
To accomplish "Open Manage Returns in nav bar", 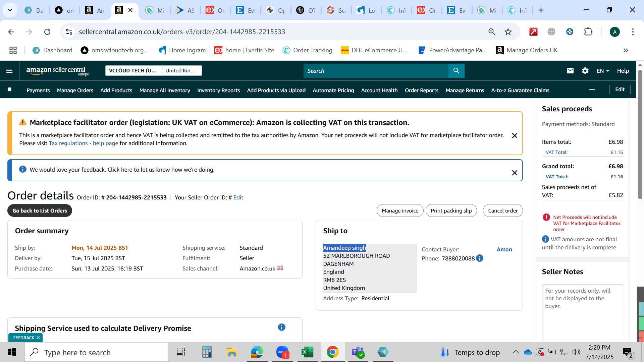I will (465, 90).
